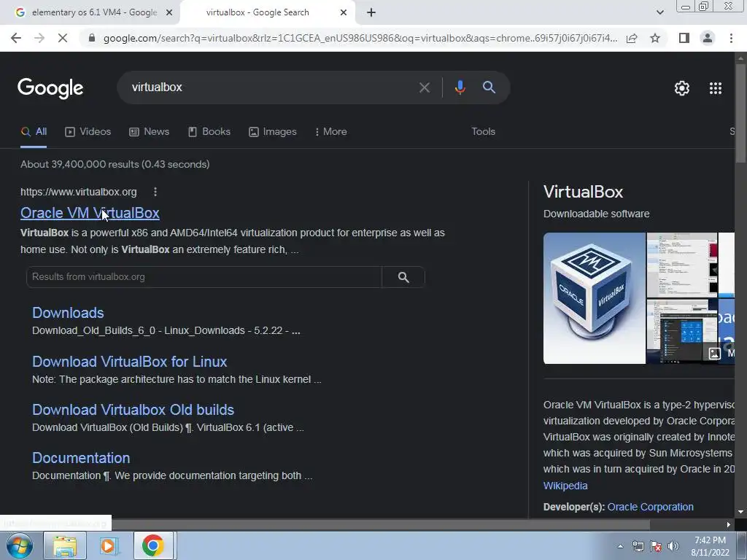Select the All search tab
747x560 pixels.
[34, 132]
